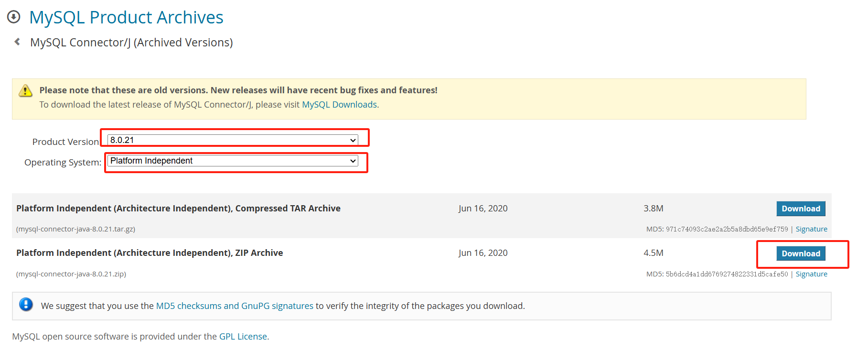This screenshot has width=868, height=363.
Task: Click the ZIP Archive title text
Action: [150, 253]
